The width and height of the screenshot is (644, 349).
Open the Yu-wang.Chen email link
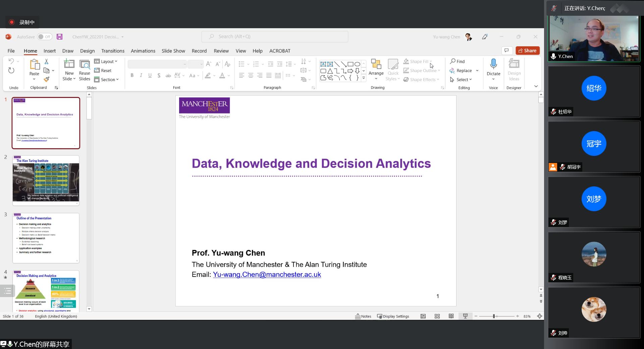267,275
